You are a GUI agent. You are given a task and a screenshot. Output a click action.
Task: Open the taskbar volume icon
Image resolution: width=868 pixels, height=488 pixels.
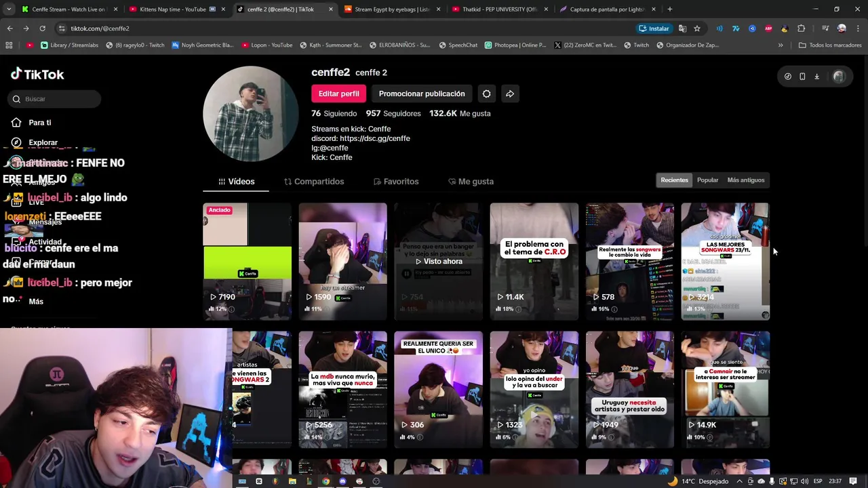click(x=804, y=481)
